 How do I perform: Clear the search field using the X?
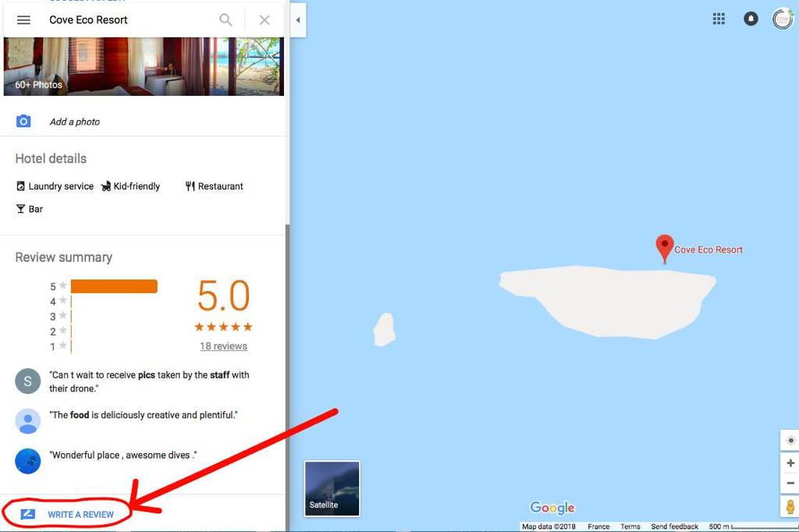coord(264,20)
